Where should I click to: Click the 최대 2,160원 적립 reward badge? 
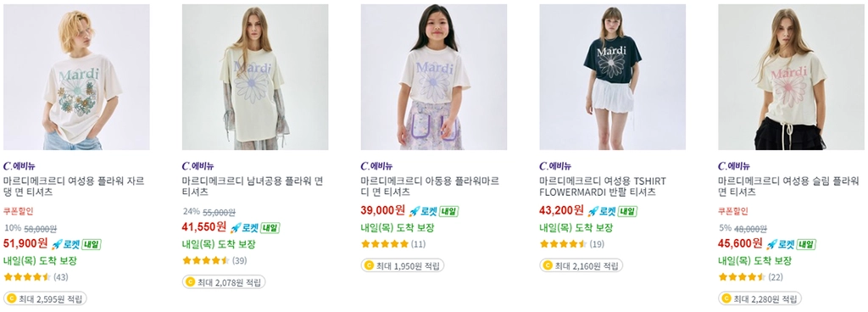tap(581, 265)
